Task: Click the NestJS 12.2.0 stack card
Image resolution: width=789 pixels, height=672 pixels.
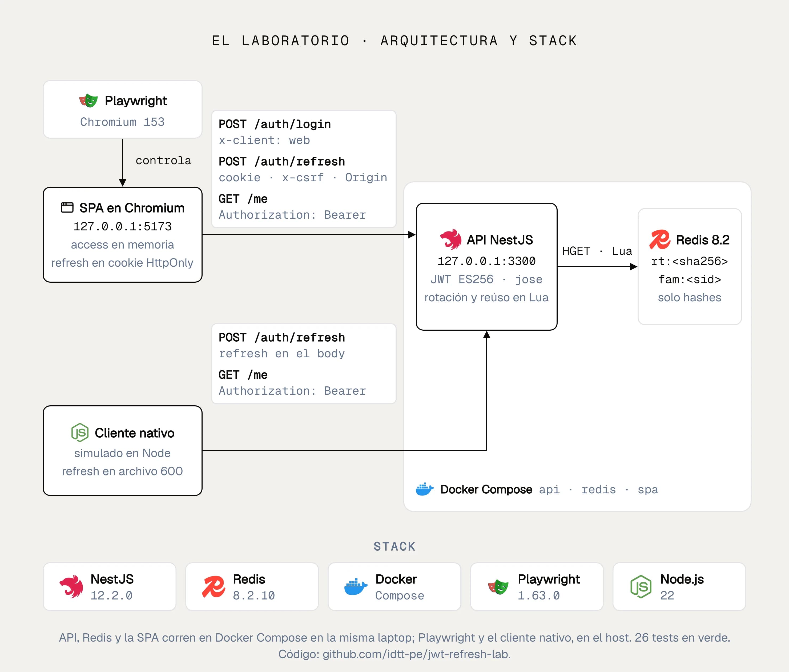Action: [110, 587]
